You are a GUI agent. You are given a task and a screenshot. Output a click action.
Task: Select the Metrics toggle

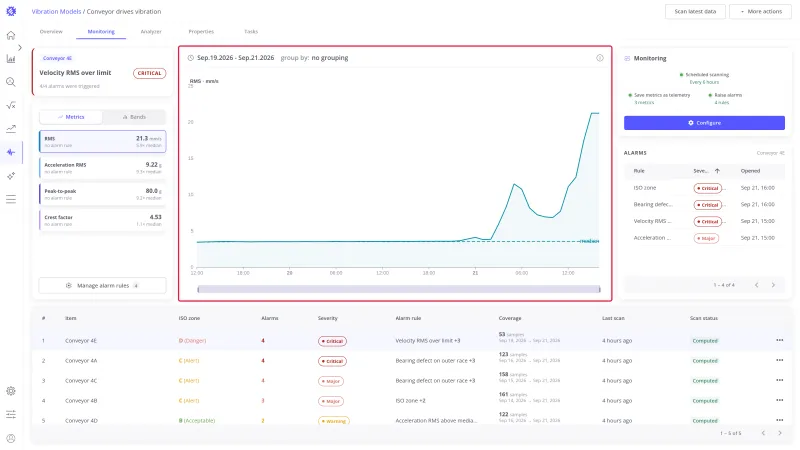click(71, 117)
